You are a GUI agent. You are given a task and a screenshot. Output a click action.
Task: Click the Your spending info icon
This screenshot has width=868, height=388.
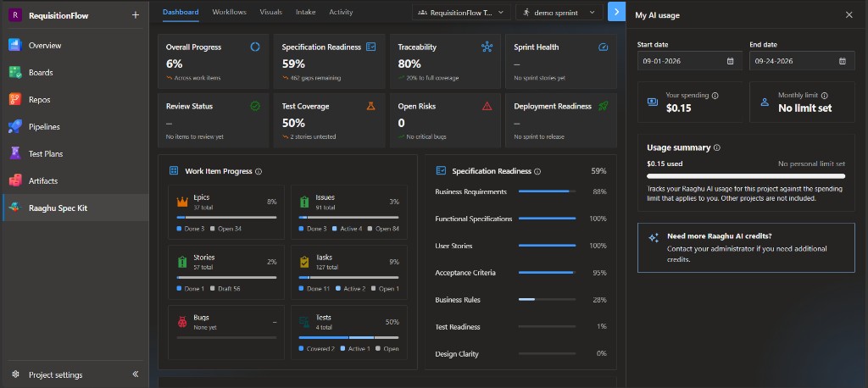715,96
